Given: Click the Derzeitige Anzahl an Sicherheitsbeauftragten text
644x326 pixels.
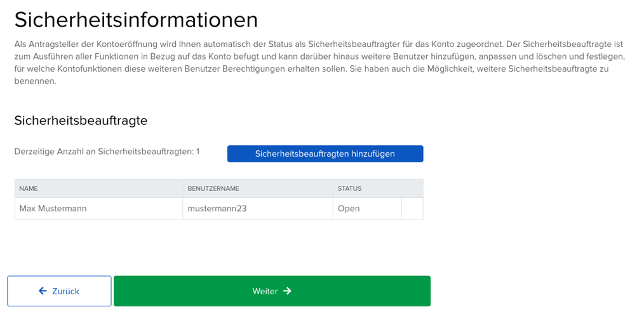Looking at the screenshot, I should click(107, 152).
